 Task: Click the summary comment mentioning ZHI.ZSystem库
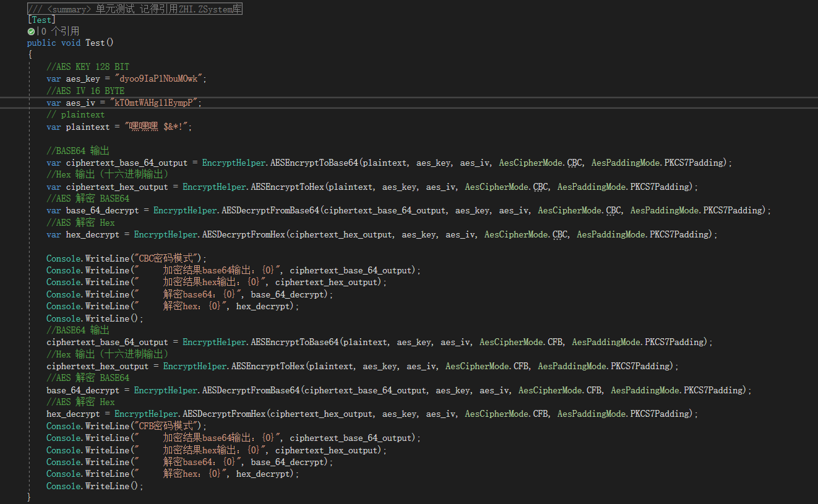coord(135,7)
